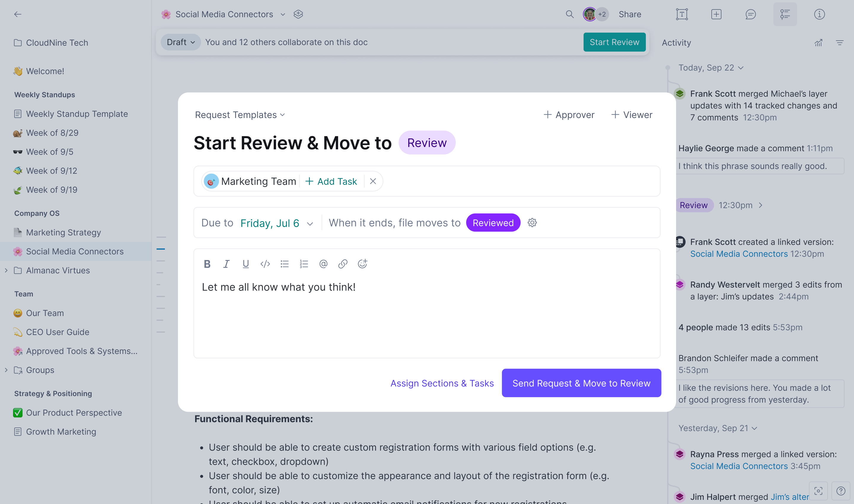The width and height of the screenshot is (854, 504).
Task: Open the comments panel icon
Action: tap(751, 14)
